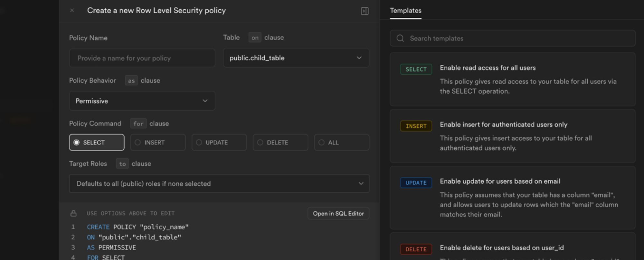The width and height of the screenshot is (644, 260).
Task: Open the public.child_table table dropdown
Action: point(296,58)
